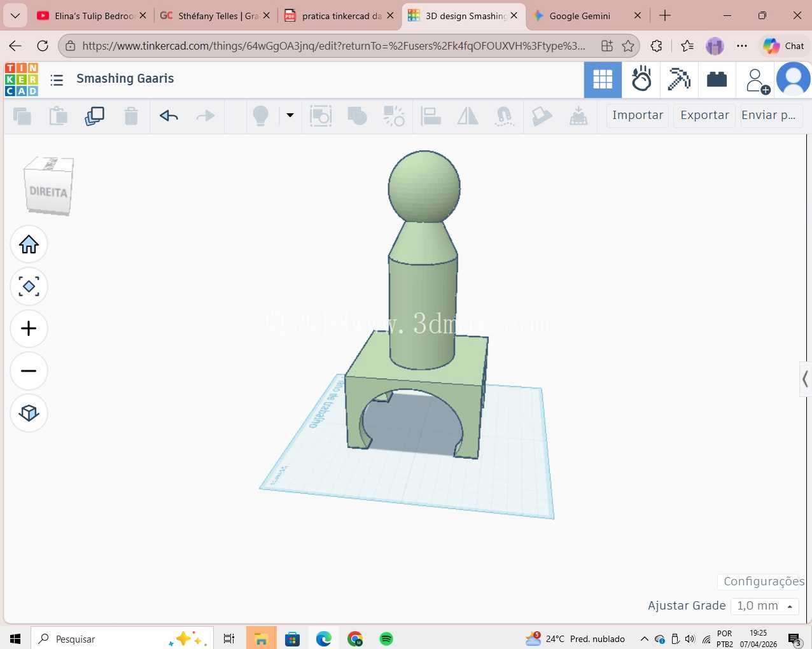The width and height of the screenshot is (812, 649).
Task: Zoom in with plus button
Action: click(29, 328)
